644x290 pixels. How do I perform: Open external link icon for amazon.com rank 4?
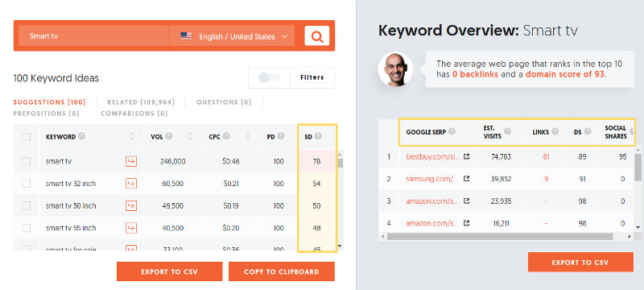(x=466, y=223)
